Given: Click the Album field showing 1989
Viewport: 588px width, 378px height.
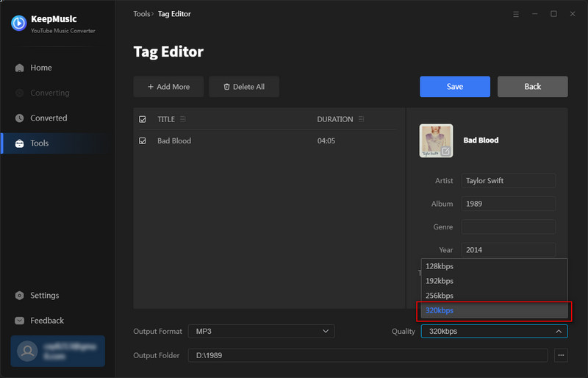Looking at the screenshot, I should [509, 204].
